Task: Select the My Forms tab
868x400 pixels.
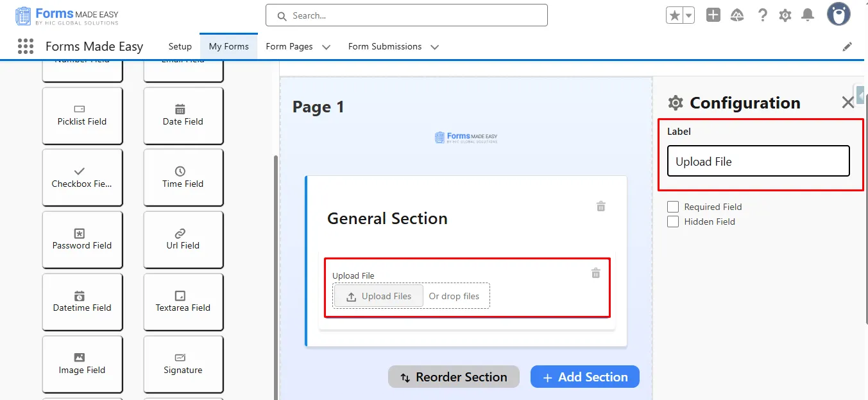Action: [229, 46]
